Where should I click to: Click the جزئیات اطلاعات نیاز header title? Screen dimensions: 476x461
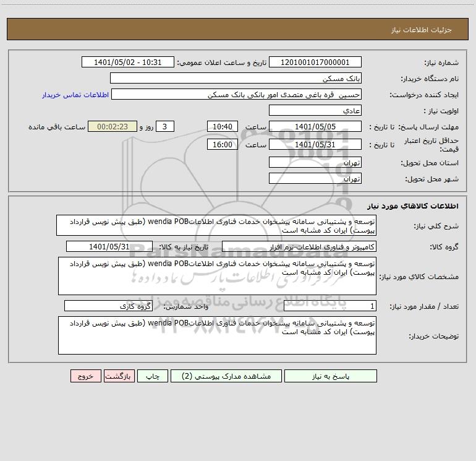[421, 30]
